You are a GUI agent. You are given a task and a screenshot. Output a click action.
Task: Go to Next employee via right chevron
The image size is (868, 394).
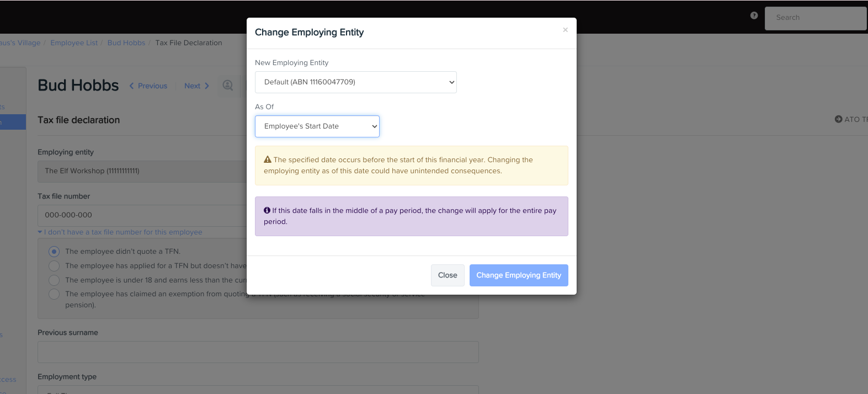[207, 86]
